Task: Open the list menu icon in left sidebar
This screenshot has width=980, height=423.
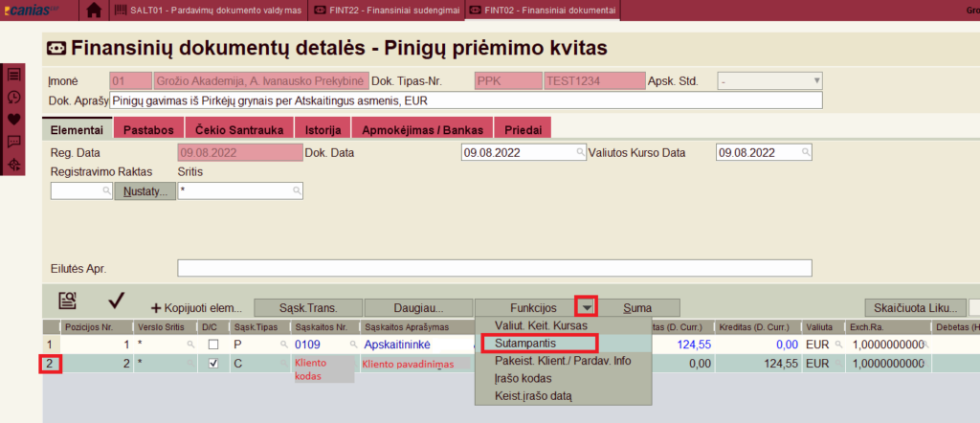Action: click(14, 75)
